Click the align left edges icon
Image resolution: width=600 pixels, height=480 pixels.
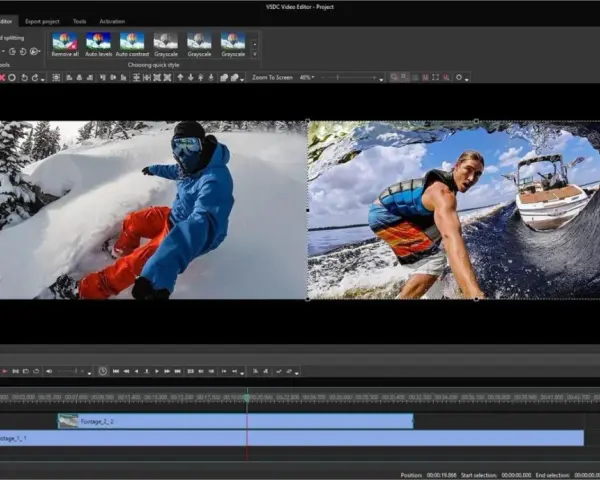click(x=69, y=78)
